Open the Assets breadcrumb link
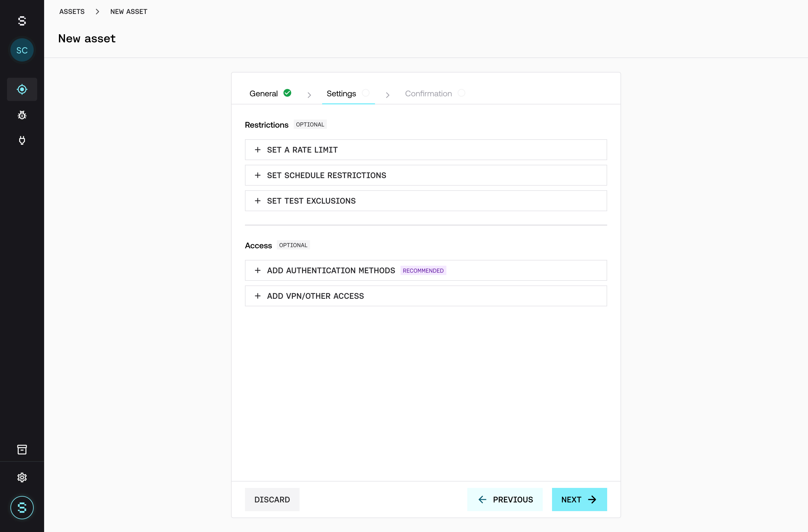The image size is (808, 532). pos(72,12)
